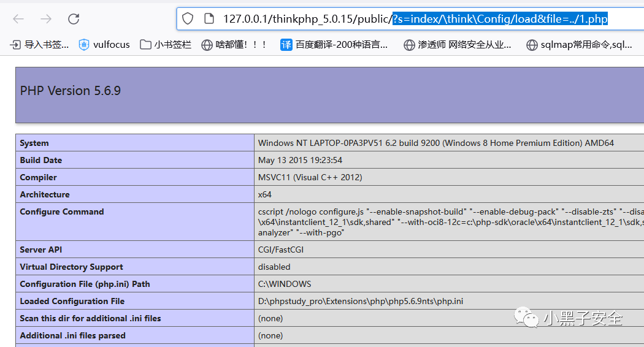
Task: Select the Configure Command label
Action: pos(61,212)
